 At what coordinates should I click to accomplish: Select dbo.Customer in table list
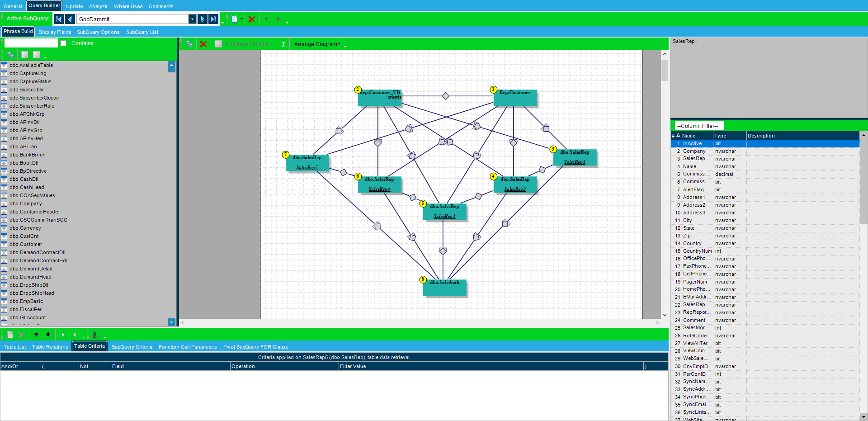[x=26, y=244]
